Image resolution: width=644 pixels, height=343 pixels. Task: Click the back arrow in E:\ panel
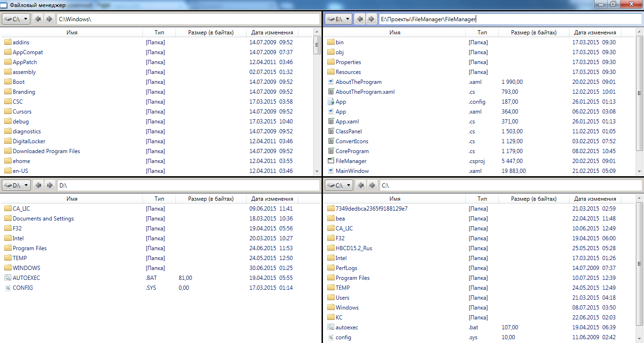(361, 19)
